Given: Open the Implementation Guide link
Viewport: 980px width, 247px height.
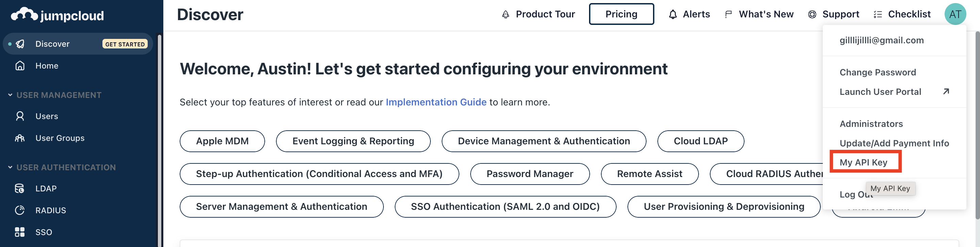Looking at the screenshot, I should pos(436,102).
